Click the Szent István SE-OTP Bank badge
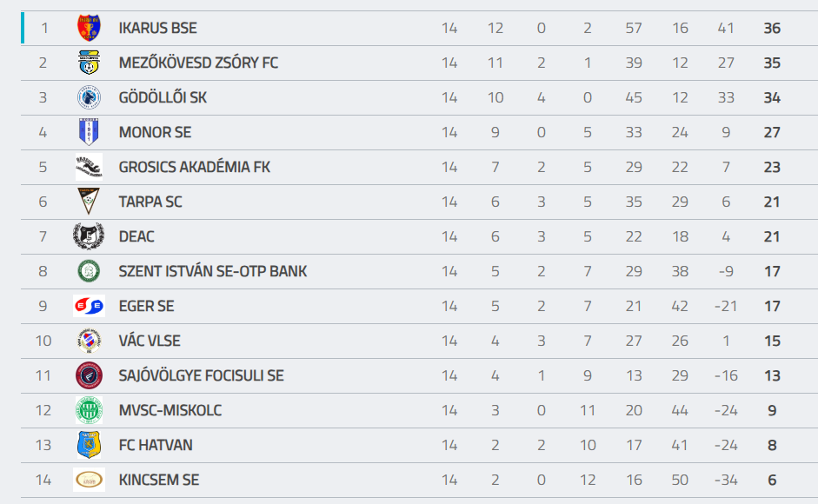Viewport: 818px width, 504px height. 89,271
